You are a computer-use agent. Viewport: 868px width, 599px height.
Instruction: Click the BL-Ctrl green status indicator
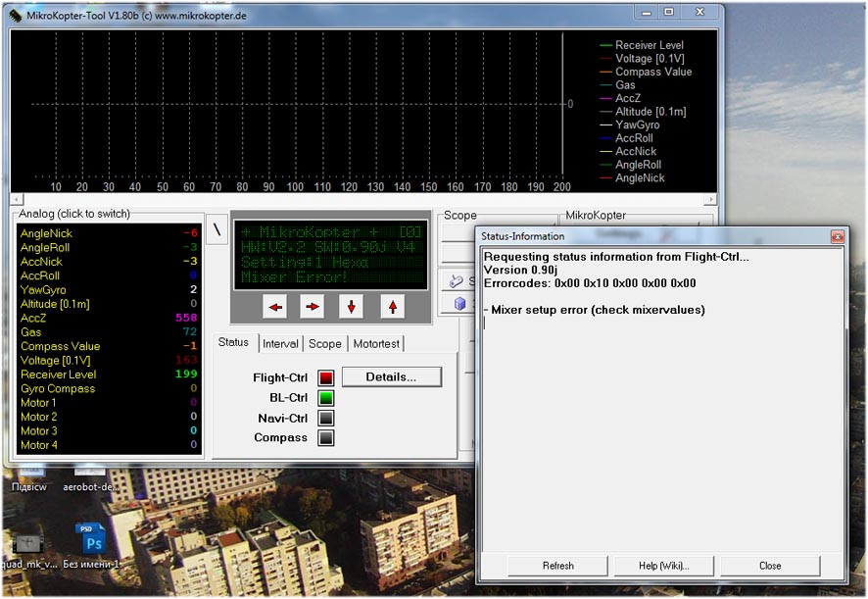(x=325, y=398)
